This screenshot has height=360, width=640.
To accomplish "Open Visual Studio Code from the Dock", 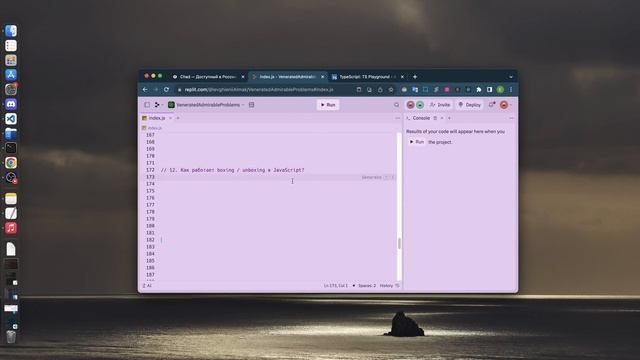I will click(x=11, y=119).
